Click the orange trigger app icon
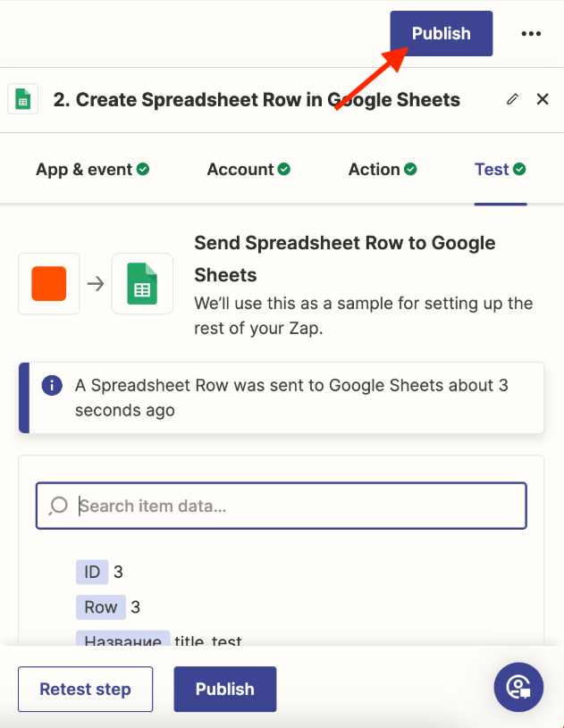The width and height of the screenshot is (564, 728). point(49,284)
